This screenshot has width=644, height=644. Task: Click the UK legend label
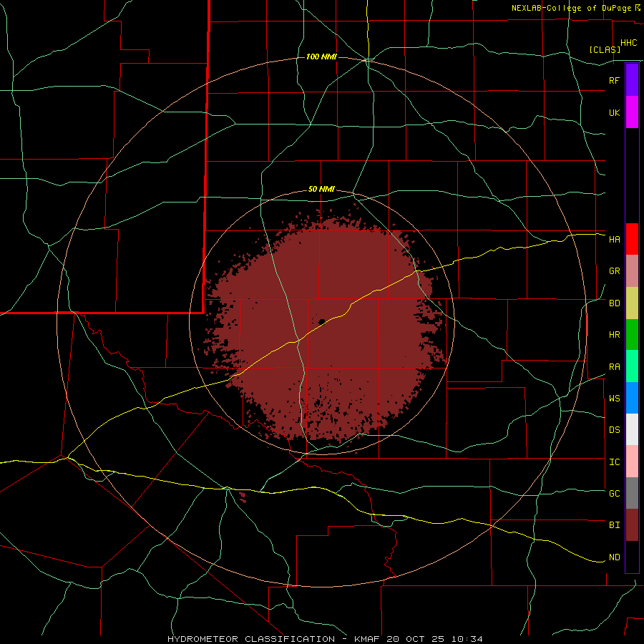coord(614,112)
